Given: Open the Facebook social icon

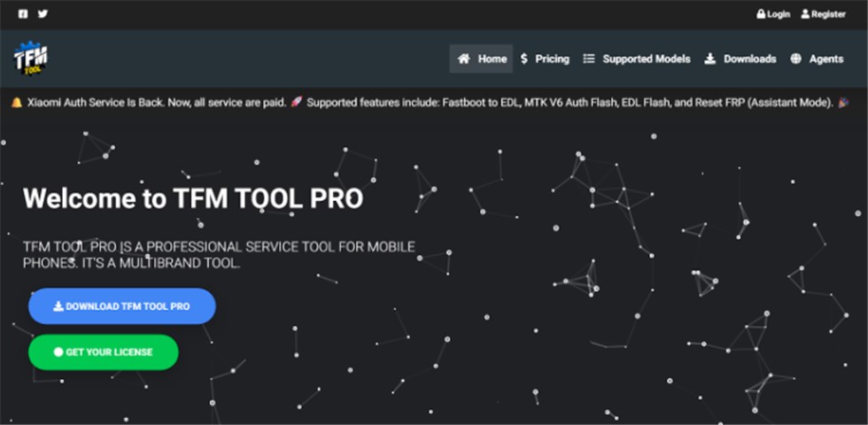Looking at the screenshot, I should (x=23, y=14).
